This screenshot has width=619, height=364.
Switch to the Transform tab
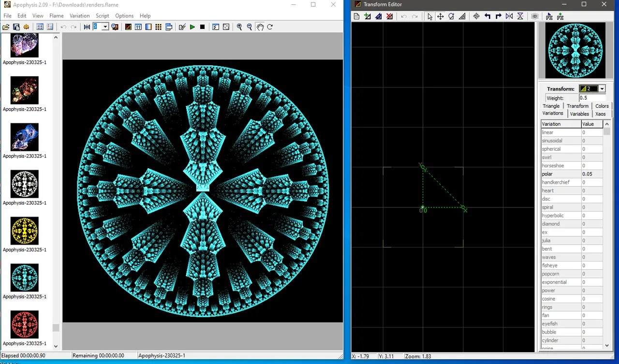577,106
